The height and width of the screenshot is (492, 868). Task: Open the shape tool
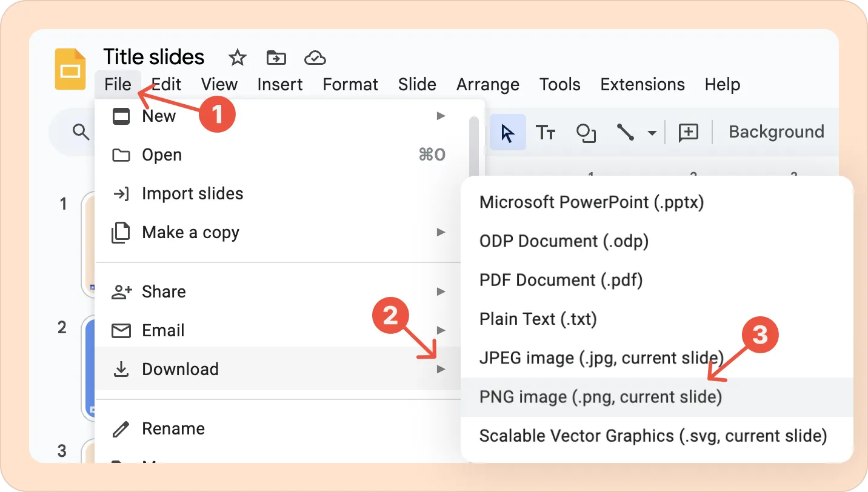point(586,133)
